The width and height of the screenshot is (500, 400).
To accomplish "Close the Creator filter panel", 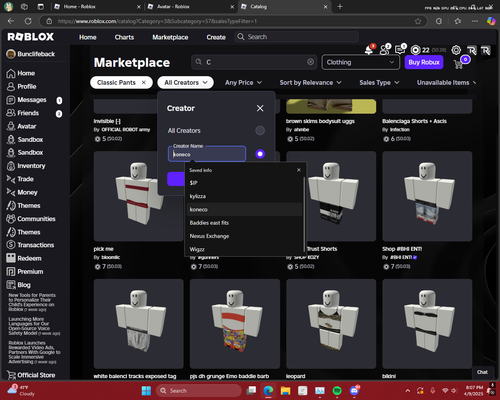I will click(260, 108).
